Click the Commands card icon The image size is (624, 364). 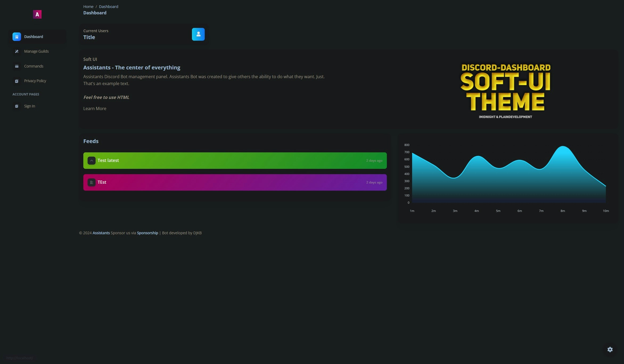[17, 66]
